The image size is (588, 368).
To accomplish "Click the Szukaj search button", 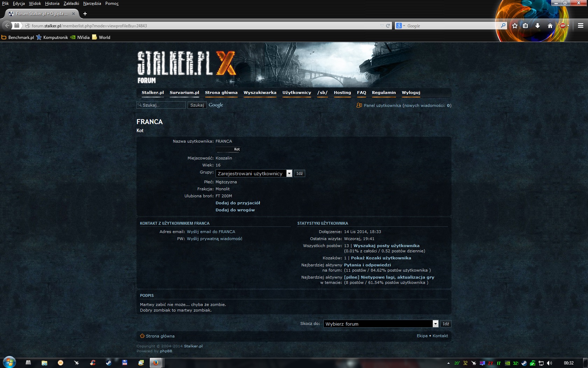I will 197,105.
